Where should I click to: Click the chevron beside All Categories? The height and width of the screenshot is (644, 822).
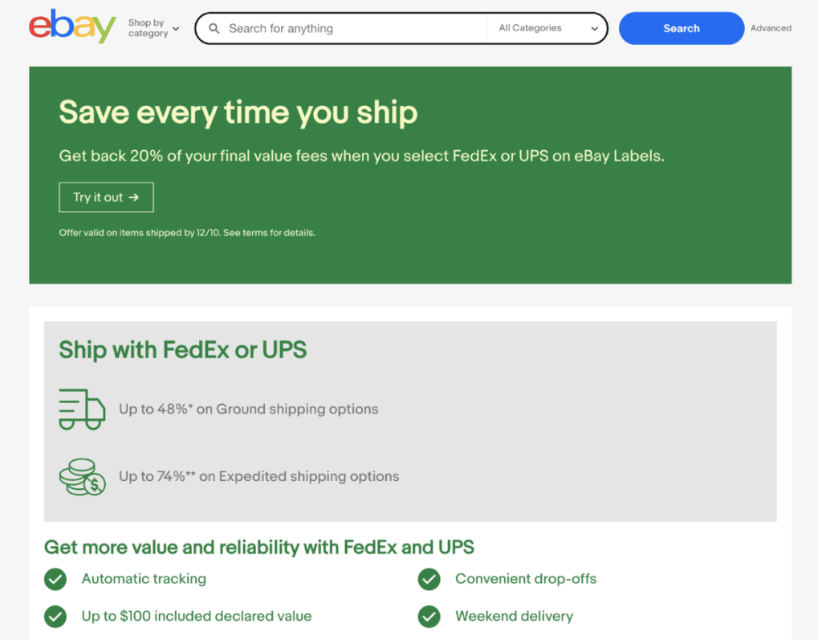tap(595, 27)
